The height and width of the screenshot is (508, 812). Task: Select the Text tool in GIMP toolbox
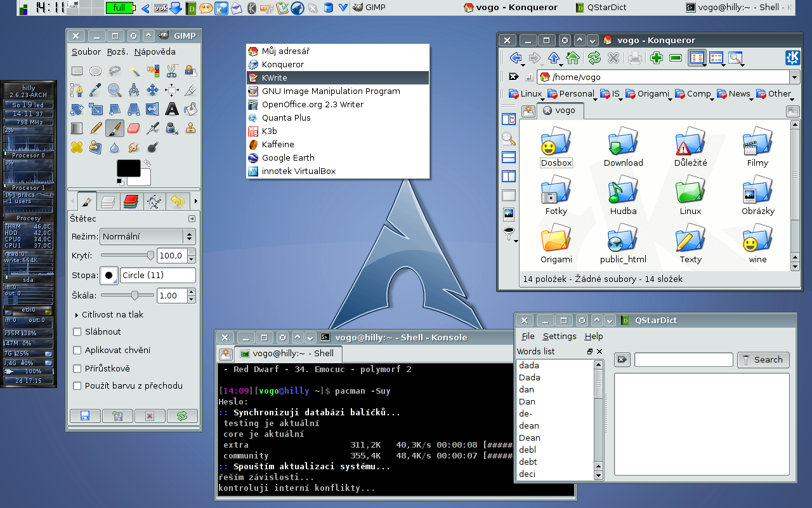click(171, 109)
